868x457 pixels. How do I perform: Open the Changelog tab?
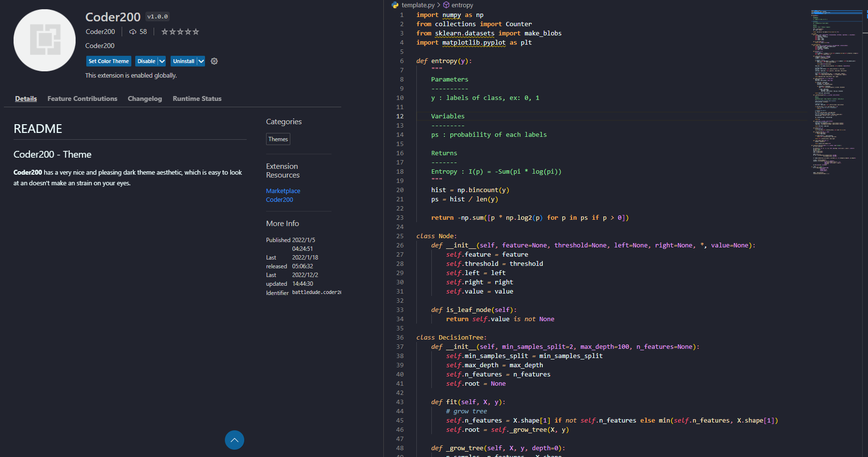pos(145,98)
